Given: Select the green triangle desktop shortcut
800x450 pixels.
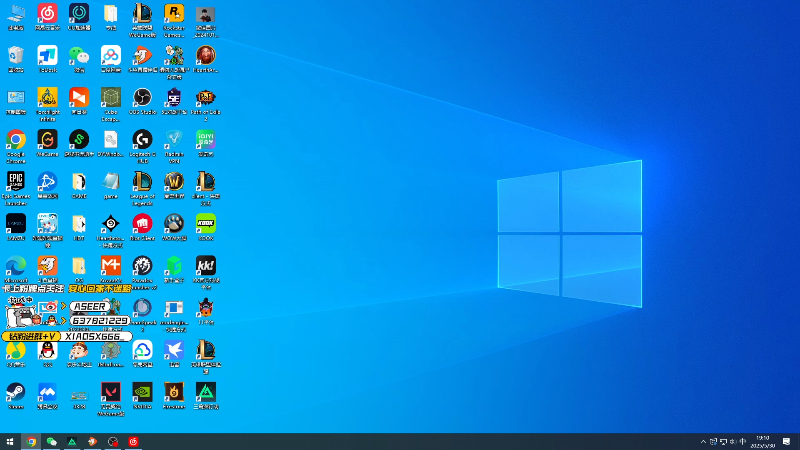Looking at the screenshot, I should pos(206,396).
